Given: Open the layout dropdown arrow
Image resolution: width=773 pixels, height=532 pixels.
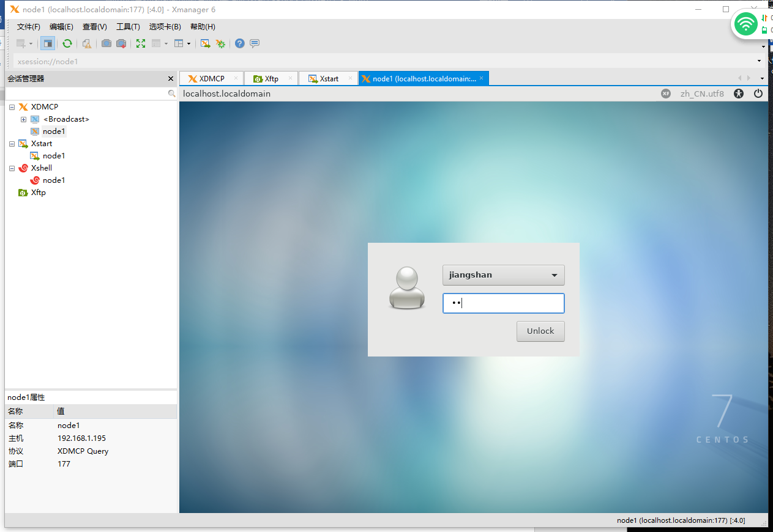Looking at the screenshot, I should pos(189,43).
